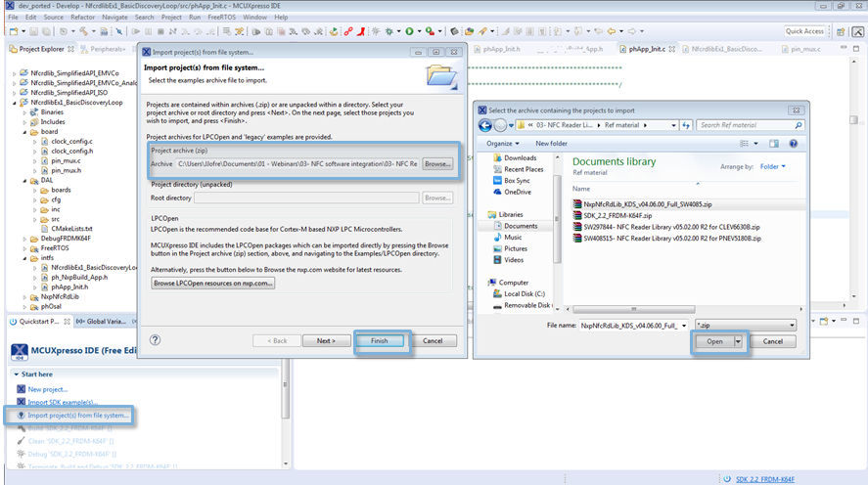Open the view options dropdown arrow in file chooser
Viewport: 868px width, 485px height.
755,144
